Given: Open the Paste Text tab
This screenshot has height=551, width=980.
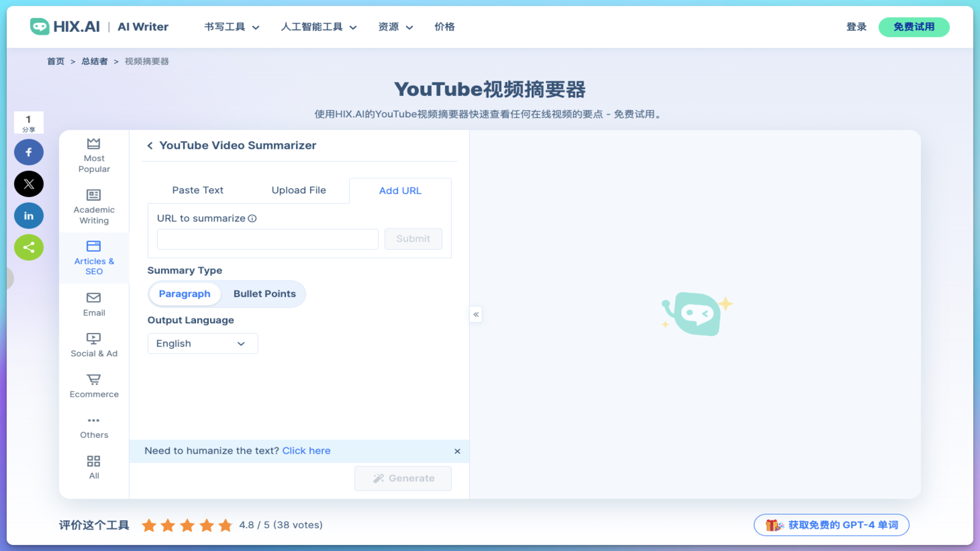Looking at the screenshot, I should click(x=197, y=190).
